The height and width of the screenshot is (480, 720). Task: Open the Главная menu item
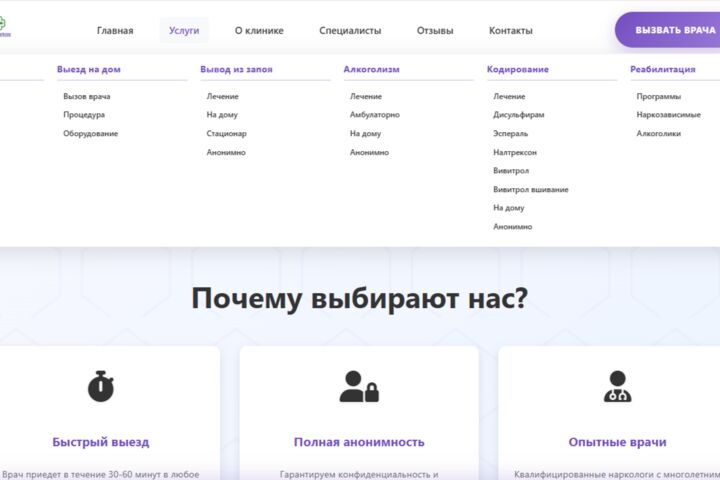click(x=115, y=30)
